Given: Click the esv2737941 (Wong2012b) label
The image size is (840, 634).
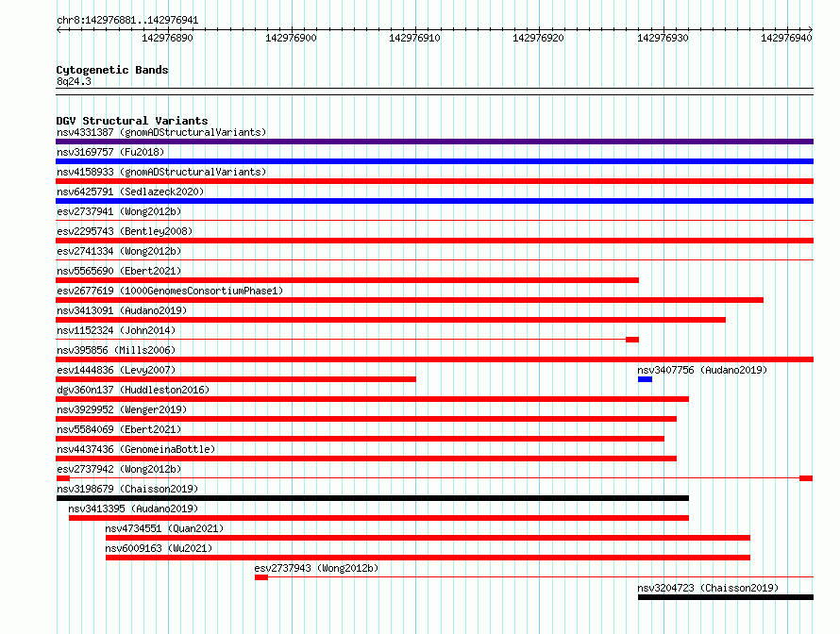Looking at the screenshot, I should point(119,211).
